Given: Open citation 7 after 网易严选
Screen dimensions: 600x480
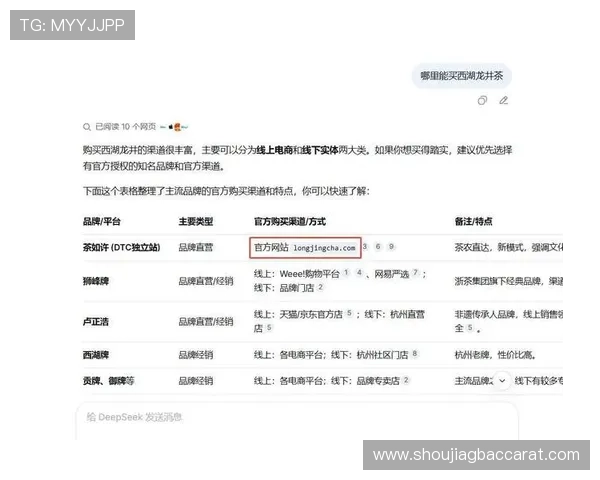Looking at the screenshot, I should [415, 273].
